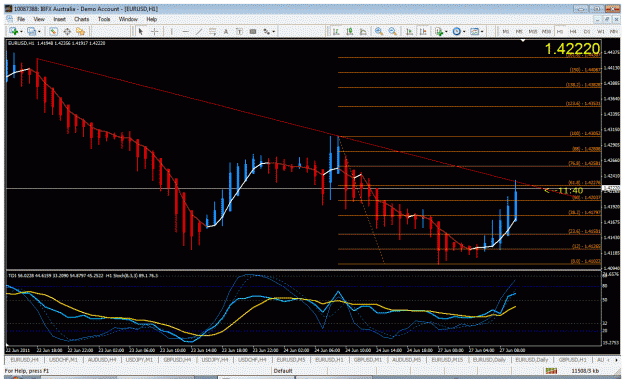This screenshot has width=625, height=379.
Task: Expand the New Chart dropdown arrow
Action: [x=21, y=32]
